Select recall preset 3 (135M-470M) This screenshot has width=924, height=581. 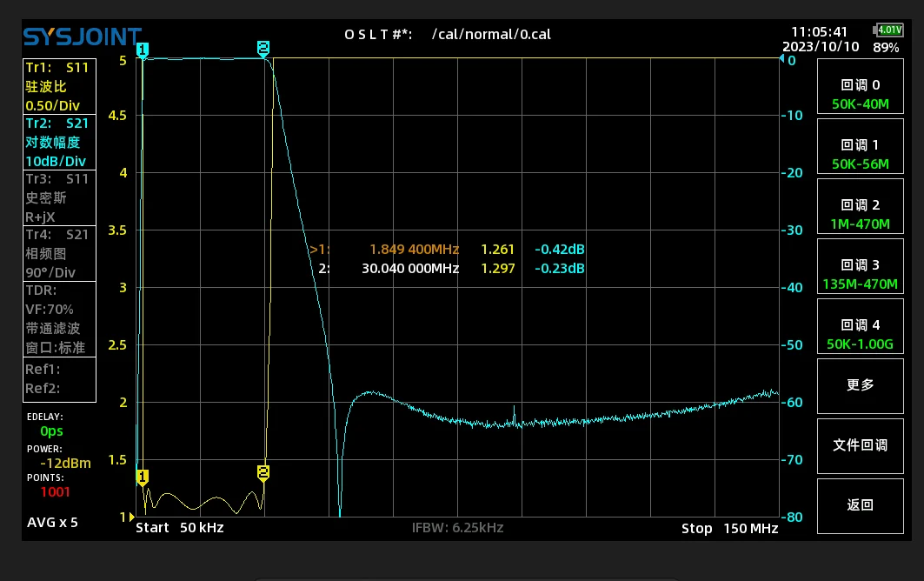(x=860, y=267)
